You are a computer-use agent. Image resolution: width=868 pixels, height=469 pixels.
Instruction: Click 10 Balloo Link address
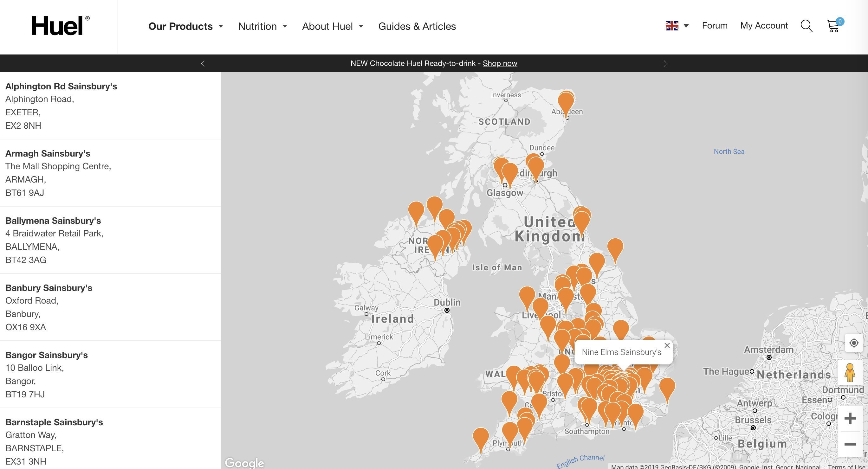point(34,368)
